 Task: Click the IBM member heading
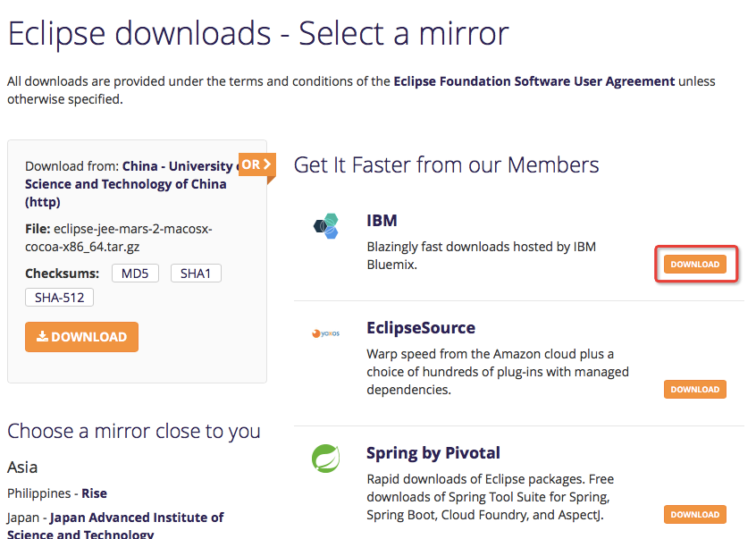382,221
